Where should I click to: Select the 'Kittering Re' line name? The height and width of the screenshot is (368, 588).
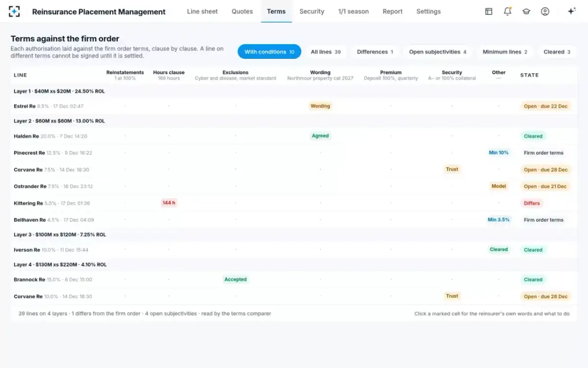[x=28, y=203]
